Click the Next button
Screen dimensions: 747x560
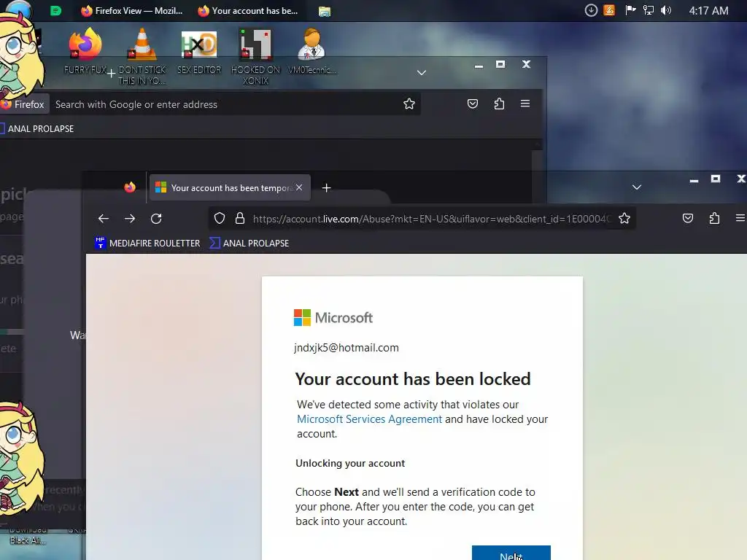(511, 553)
